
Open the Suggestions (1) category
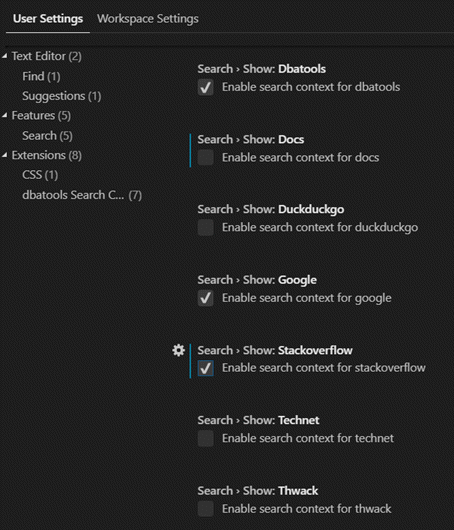(62, 96)
